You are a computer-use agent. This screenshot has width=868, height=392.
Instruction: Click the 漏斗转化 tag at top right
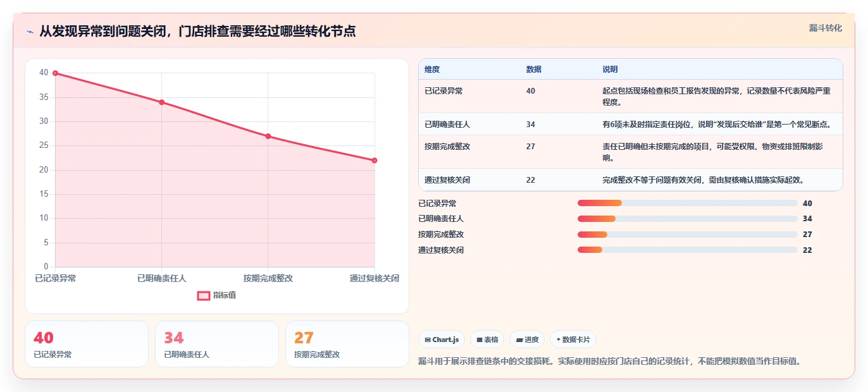point(826,28)
